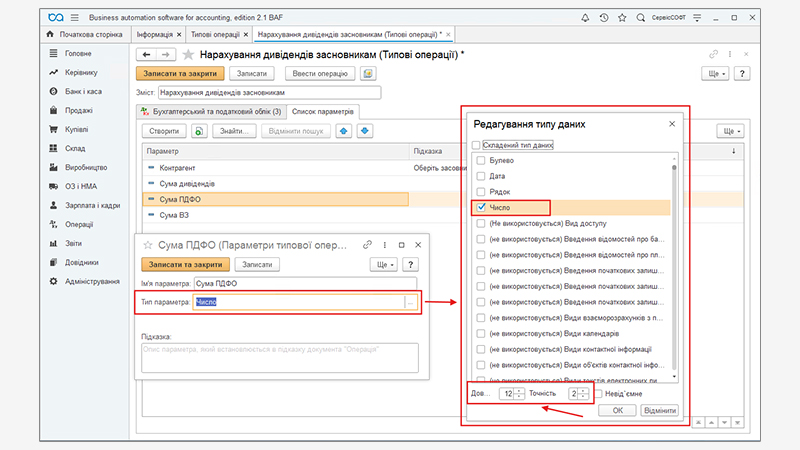Screen dimensions: 800x450
Task: Click the copy parameter icon next to Створити
Action: pos(199,131)
